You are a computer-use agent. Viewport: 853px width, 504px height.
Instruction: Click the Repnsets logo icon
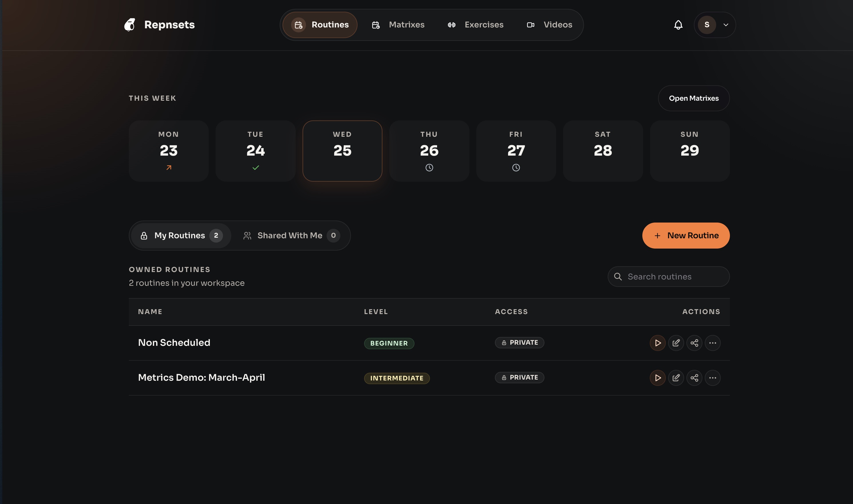pyautogui.click(x=130, y=24)
